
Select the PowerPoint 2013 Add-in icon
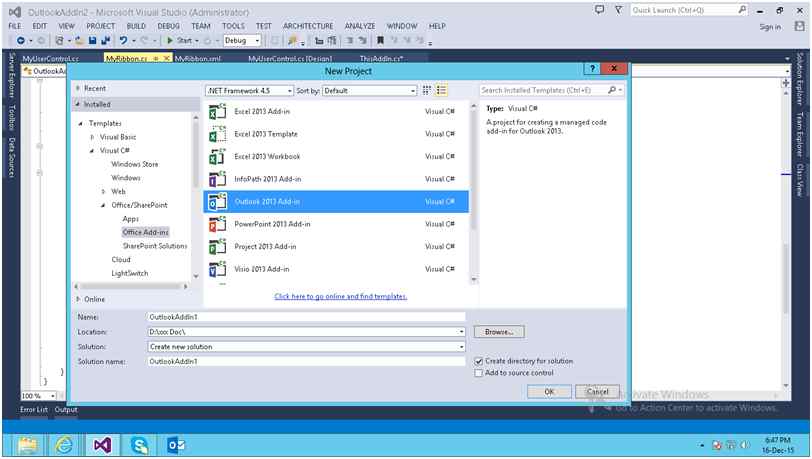click(218, 224)
